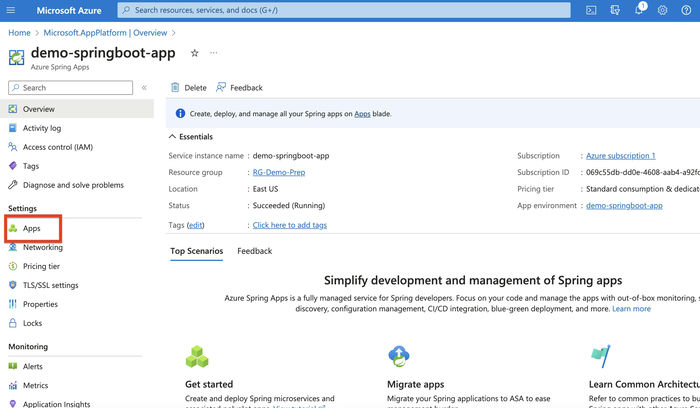Click the Activity log icon
This screenshot has height=408, width=700.
(x=13, y=128)
